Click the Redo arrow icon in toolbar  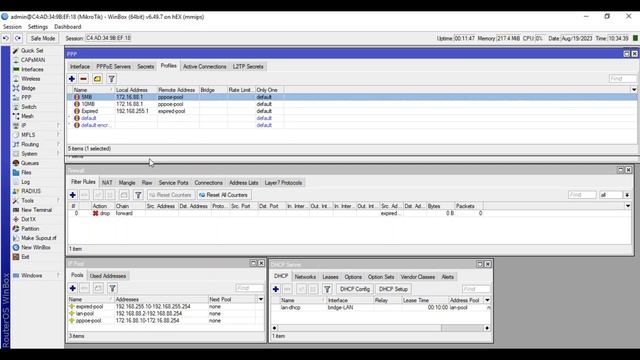click(18, 38)
